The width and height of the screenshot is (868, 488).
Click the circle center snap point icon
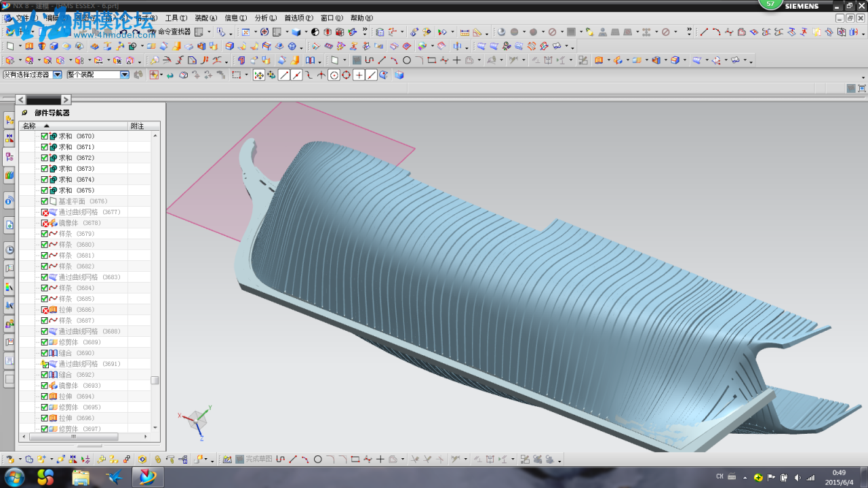coord(334,75)
